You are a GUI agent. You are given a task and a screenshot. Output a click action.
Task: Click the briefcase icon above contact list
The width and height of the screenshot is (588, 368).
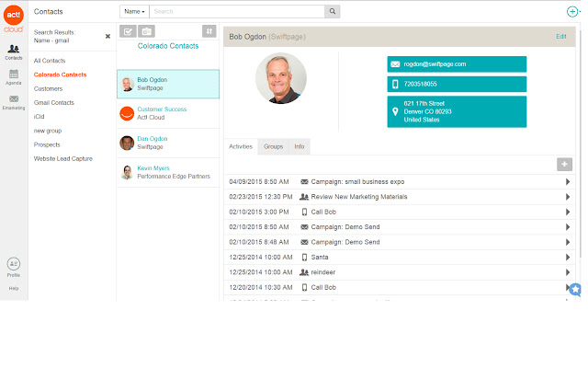pos(147,31)
